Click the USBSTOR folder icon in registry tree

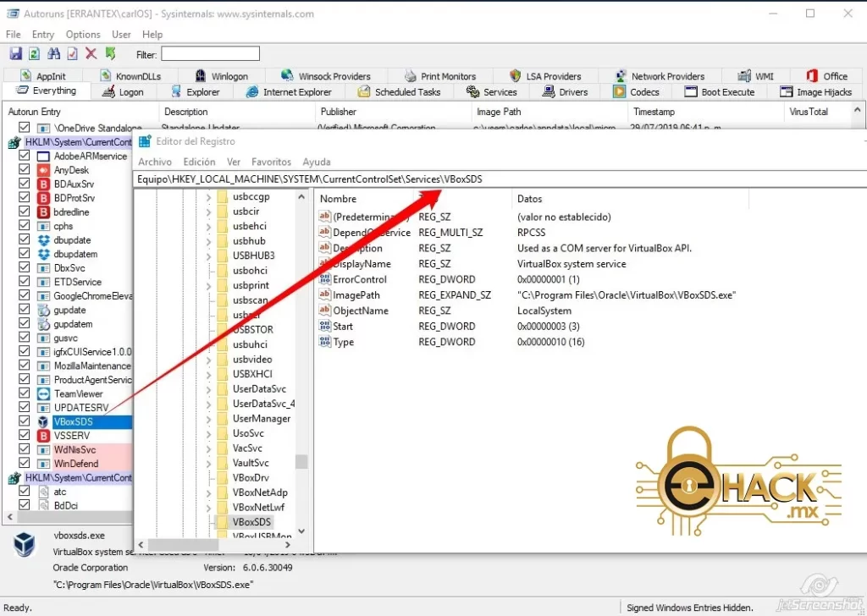(x=223, y=329)
